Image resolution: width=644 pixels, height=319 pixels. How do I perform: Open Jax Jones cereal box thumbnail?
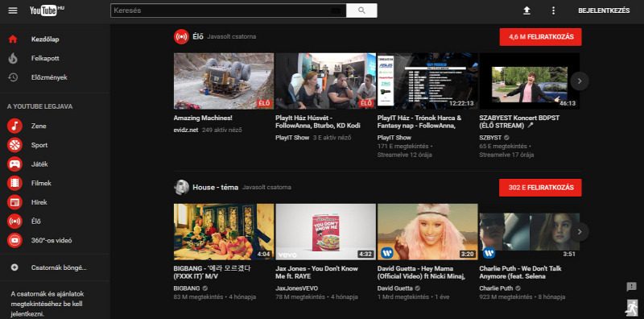point(325,232)
